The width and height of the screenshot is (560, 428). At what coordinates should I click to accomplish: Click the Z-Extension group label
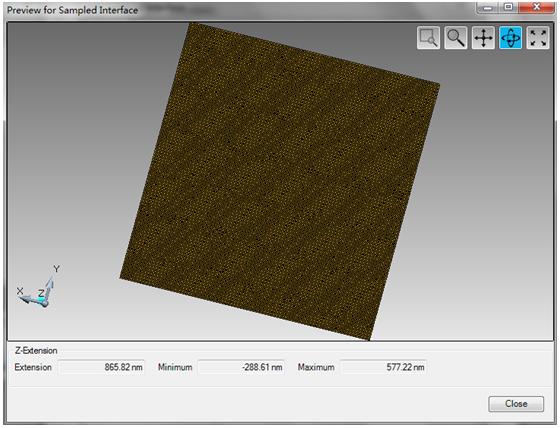tap(36, 350)
